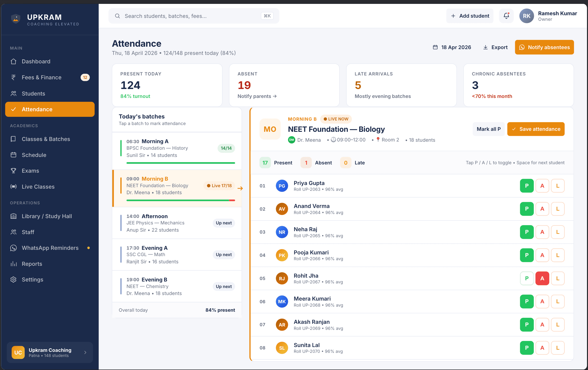Image resolution: width=588 pixels, height=370 pixels.
Task: Click the search students field
Action: pos(193,16)
